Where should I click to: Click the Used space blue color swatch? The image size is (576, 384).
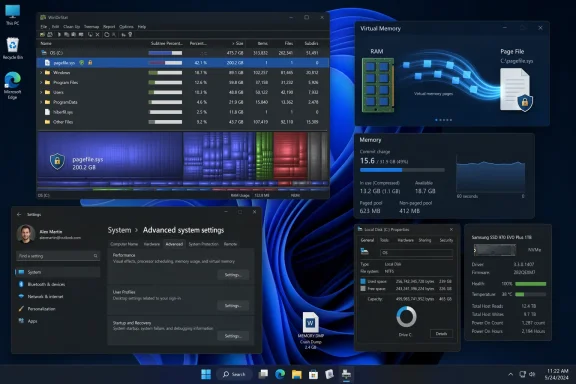pos(363,281)
